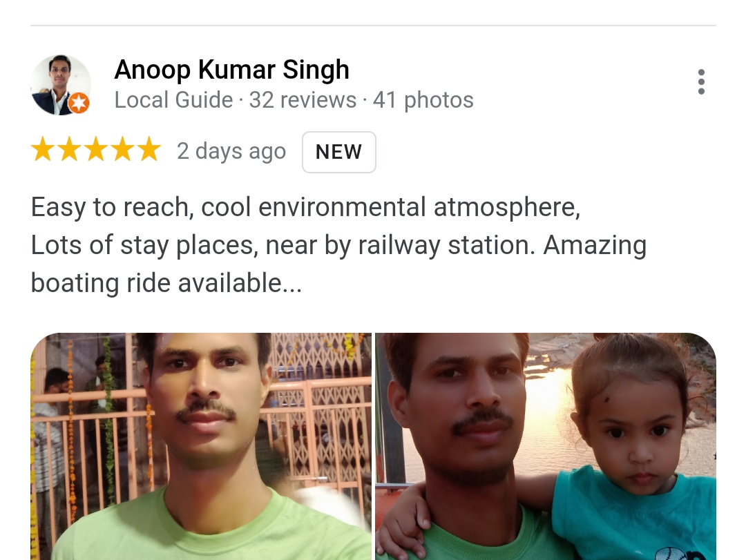This screenshot has height=560, width=746.
Task: Open the three-dot more options menu
Action: (701, 82)
